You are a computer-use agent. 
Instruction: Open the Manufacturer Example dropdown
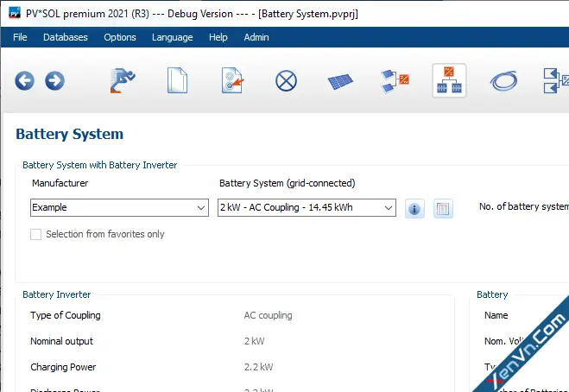click(119, 207)
